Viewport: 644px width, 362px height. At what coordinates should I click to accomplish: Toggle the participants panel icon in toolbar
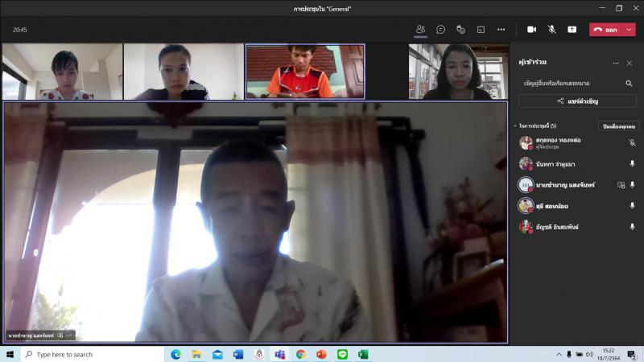coord(420,30)
